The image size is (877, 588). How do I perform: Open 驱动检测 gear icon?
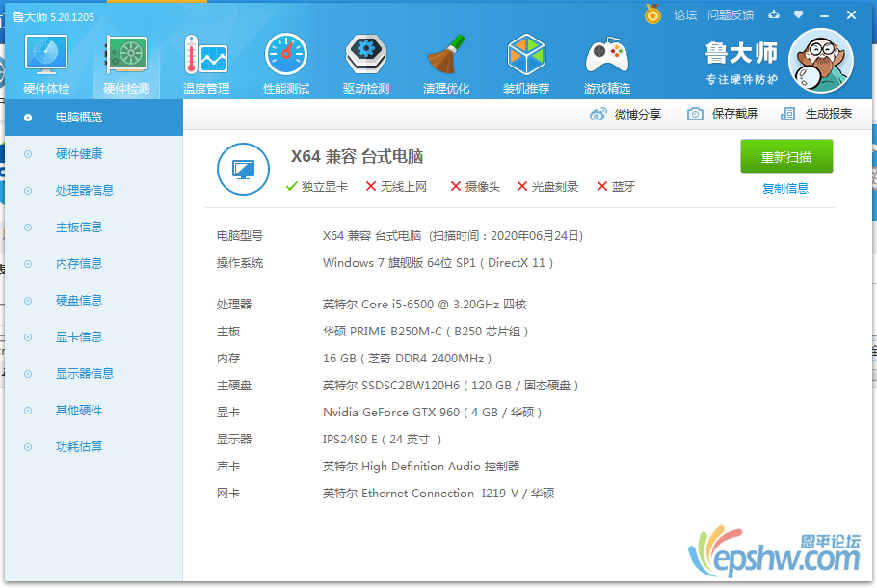pos(366,54)
